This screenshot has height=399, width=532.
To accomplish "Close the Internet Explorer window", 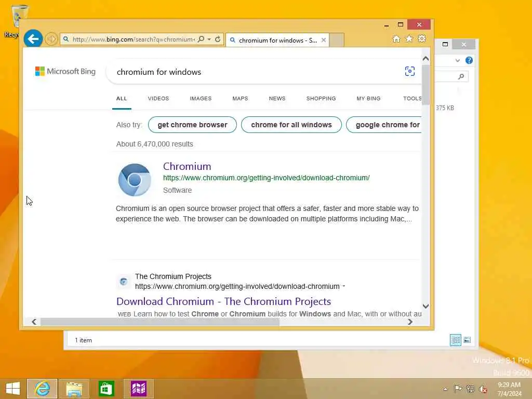I will point(419,25).
